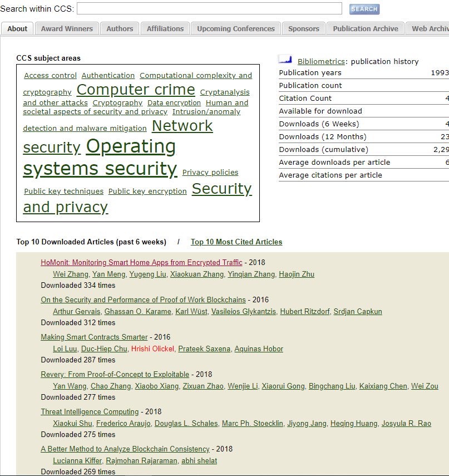Image resolution: width=449 pixels, height=476 pixels.
Task: Click author Duc-Hiep Chu
Action: point(104,349)
